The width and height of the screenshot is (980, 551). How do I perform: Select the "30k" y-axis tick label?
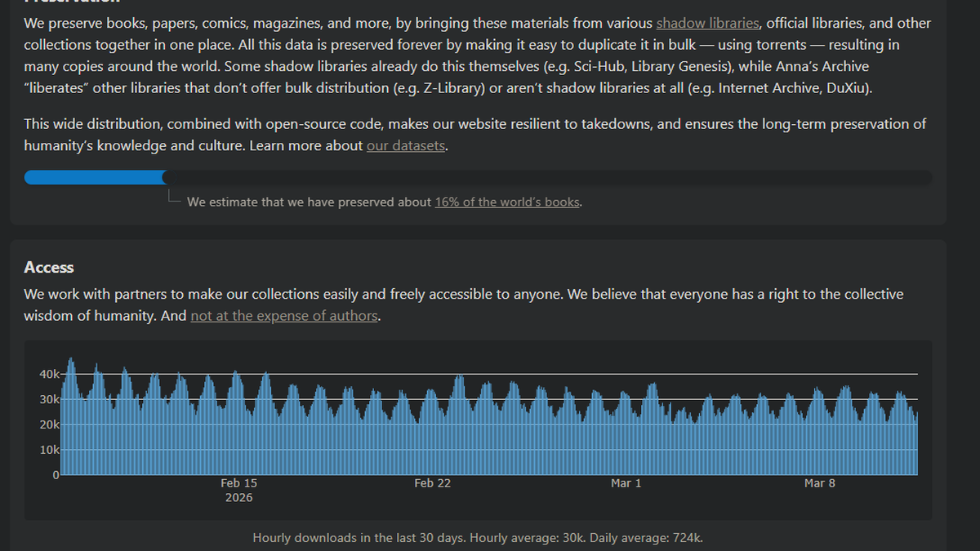pos(48,399)
